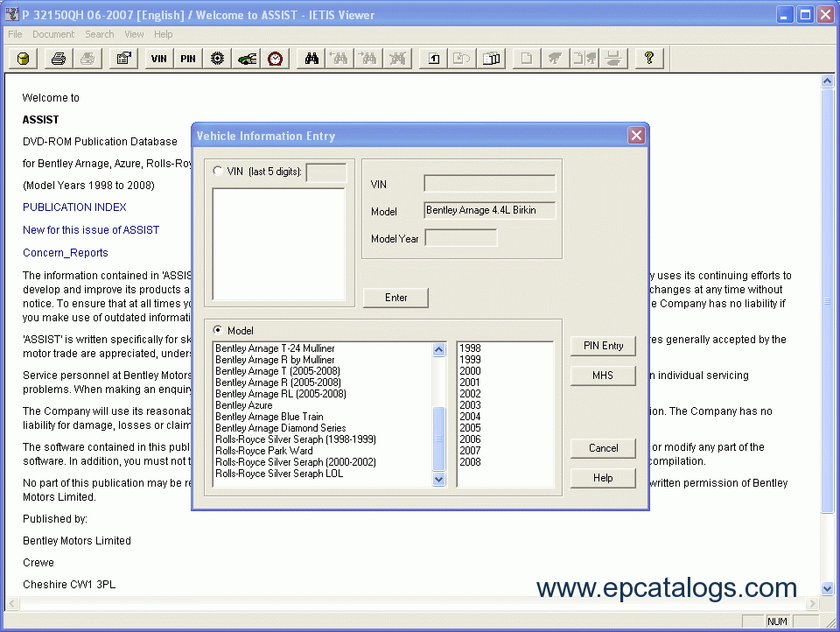Click the Model field showing Bentley Arnage 4.4L Birkin
The height and width of the screenshot is (632, 840).
click(490, 210)
